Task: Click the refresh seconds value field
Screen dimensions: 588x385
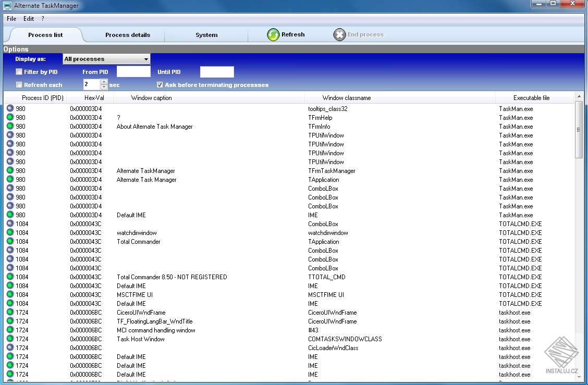Action: [x=92, y=84]
